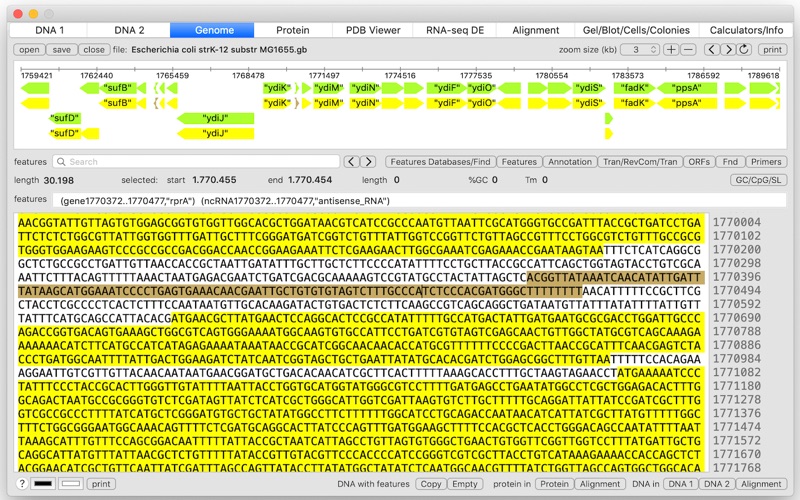Click the protein in Alignment button
This screenshot has height=500, width=800.
600,484
